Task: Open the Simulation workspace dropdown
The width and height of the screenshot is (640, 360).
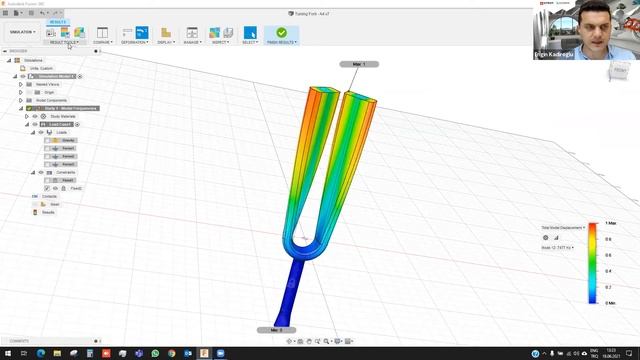Action: pos(22,32)
